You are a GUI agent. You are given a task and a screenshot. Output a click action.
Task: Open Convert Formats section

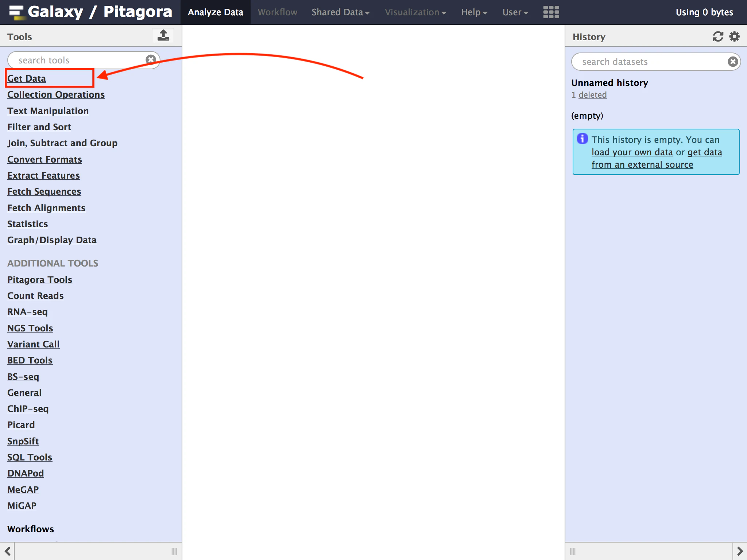(44, 159)
